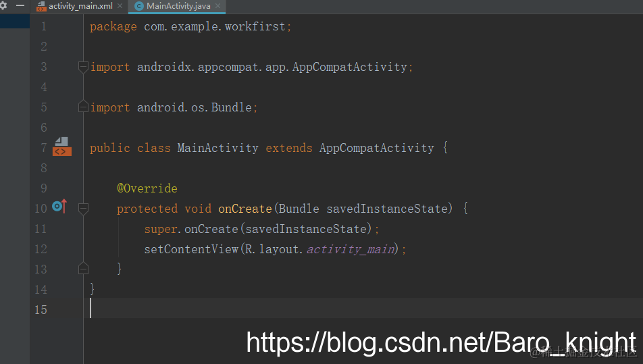Click the 'MainActivity' class name

click(217, 148)
